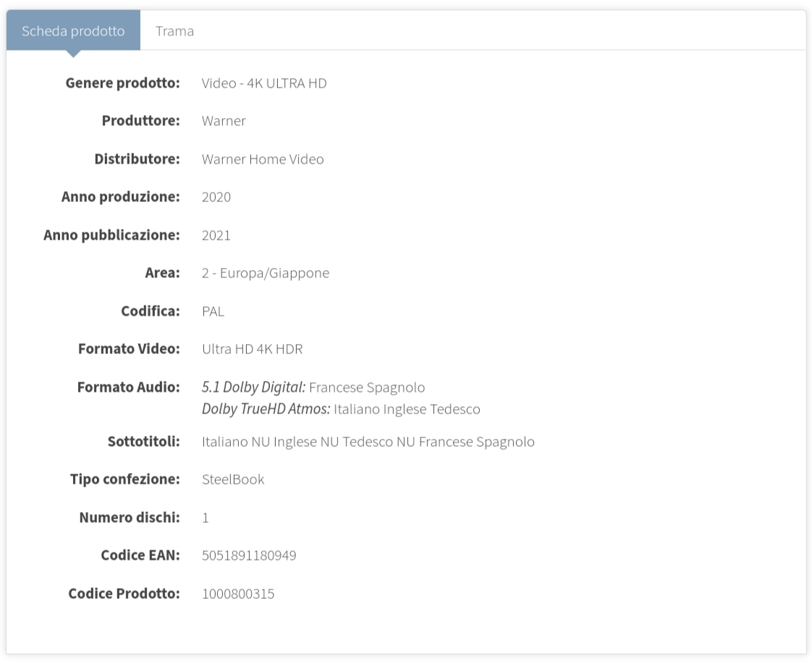Click the Produttore value Warner
Viewport: 812px width, 664px height.
coord(224,121)
